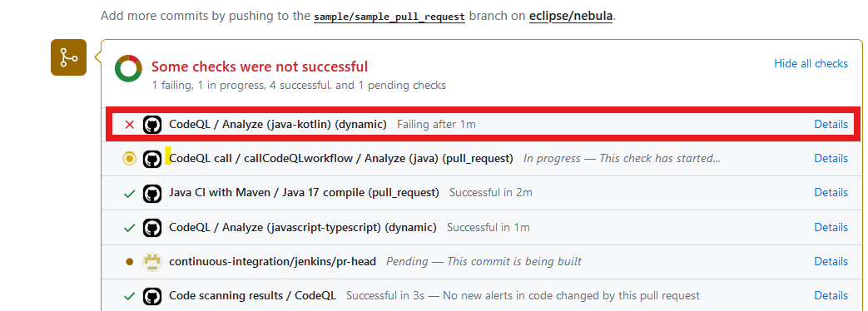Screen dimensions: 868x311
Task: Click the red X failing status icon
Action: click(x=130, y=125)
